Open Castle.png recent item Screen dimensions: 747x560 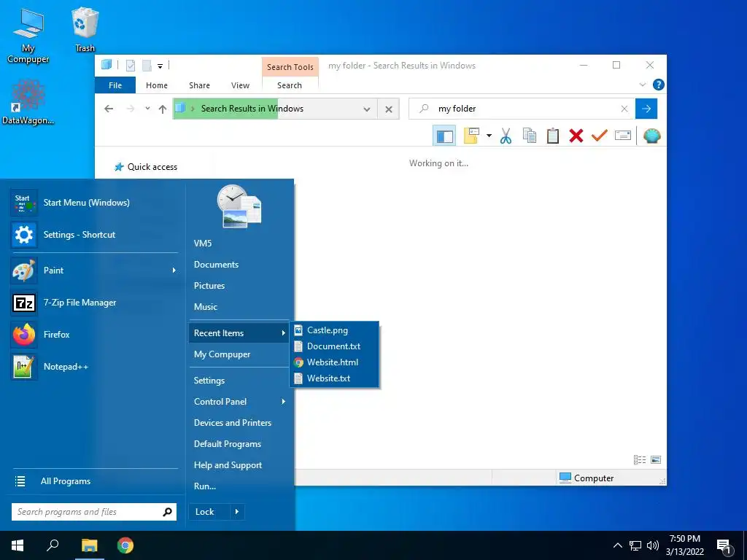334,330
